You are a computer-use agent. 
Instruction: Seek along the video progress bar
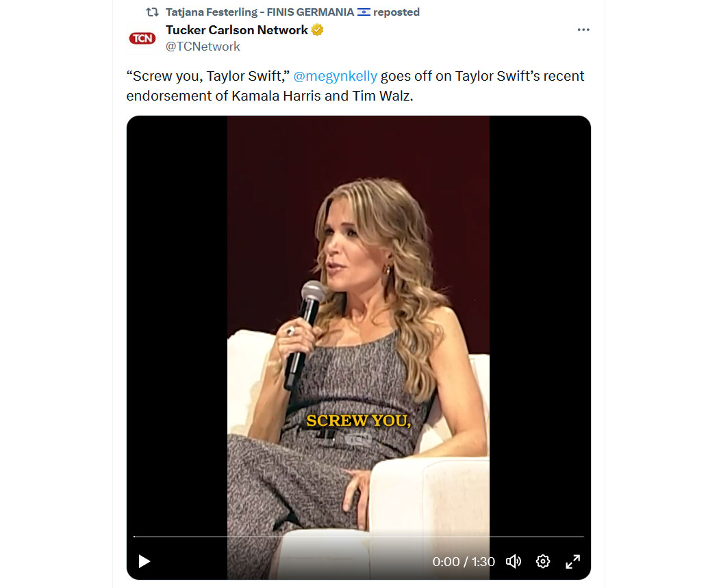[x=359, y=536]
